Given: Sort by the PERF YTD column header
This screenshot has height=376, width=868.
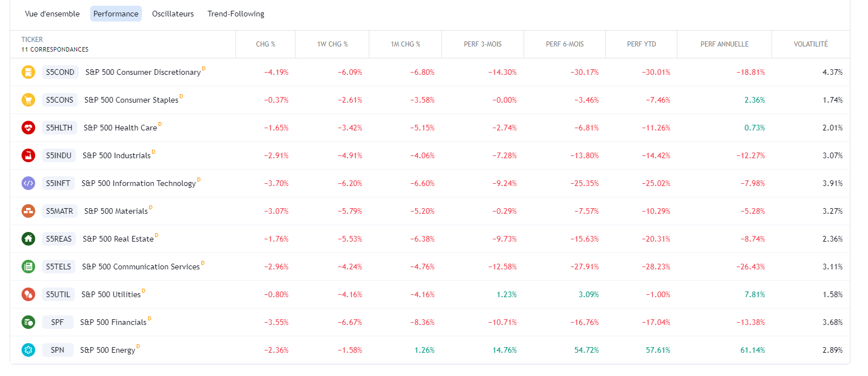Looking at the screenshot, I should [641, 44].
